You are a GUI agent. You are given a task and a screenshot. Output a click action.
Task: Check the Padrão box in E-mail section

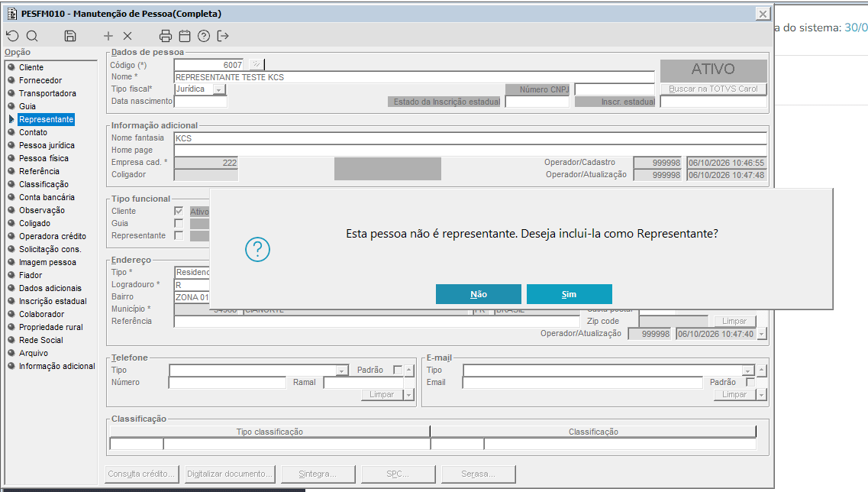(750, 382)
